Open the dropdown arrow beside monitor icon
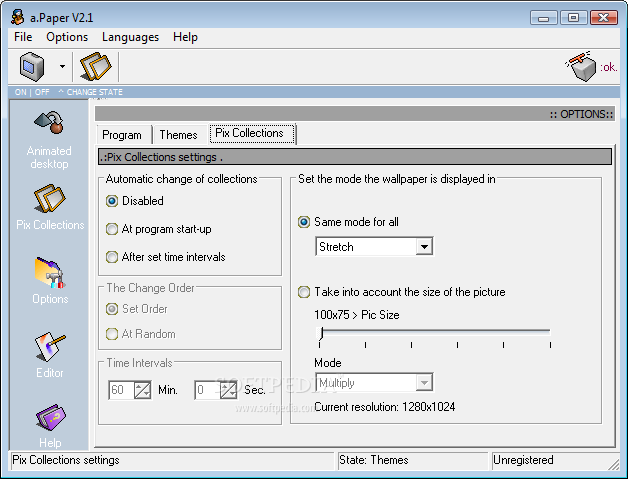Image resolution: width=628 pixels, height=479 pixels. 62,66
